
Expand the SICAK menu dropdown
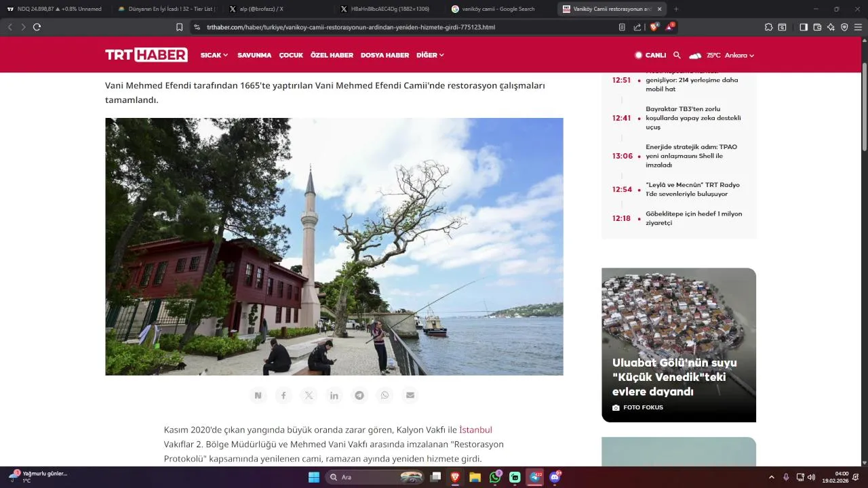point(214,55)
